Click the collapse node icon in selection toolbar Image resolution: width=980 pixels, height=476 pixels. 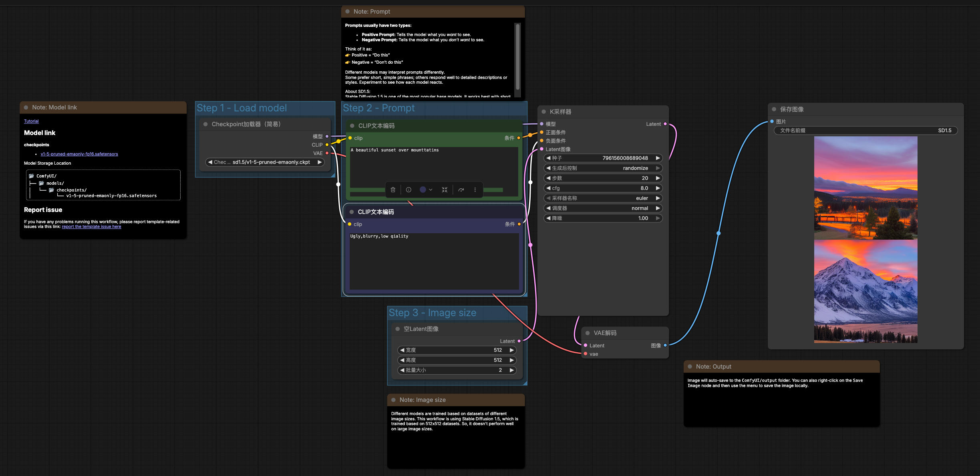[x=445, y=190]
